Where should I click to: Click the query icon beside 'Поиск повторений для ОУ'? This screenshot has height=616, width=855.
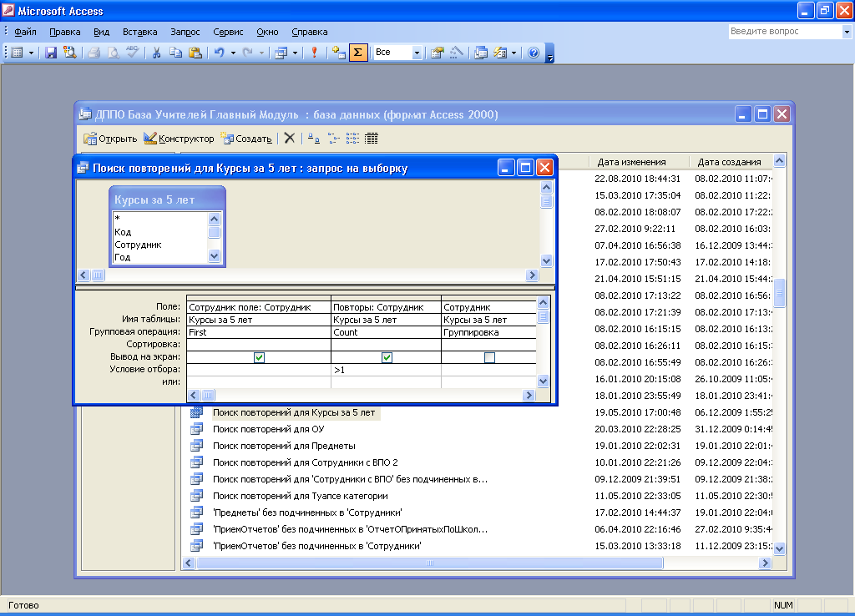pos(197,429)
